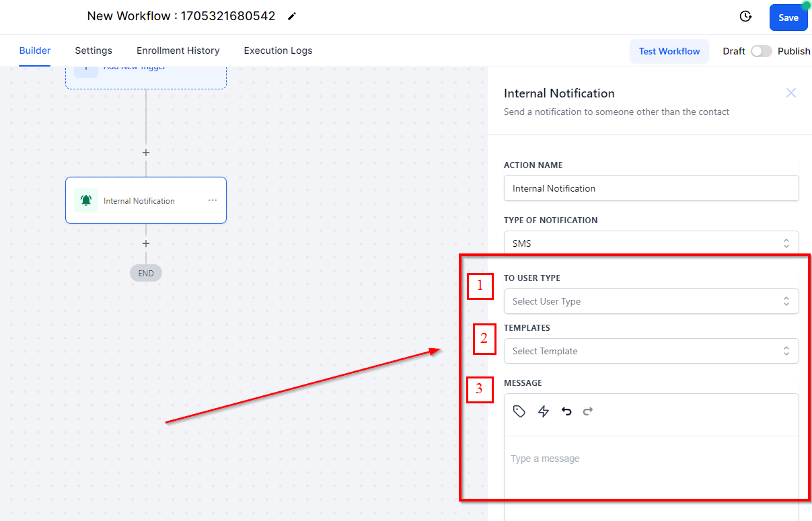Open the Settings tab
The width and height of the screenshot is (812, 521).
[94, 50]
